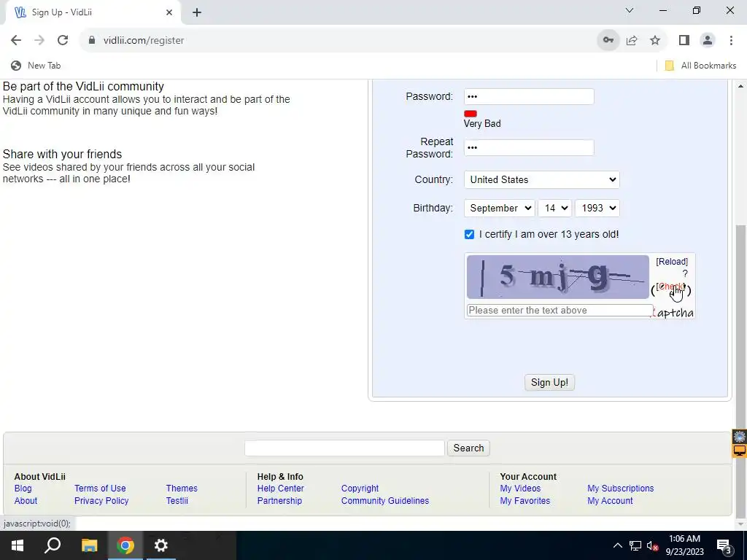Open My Videos

[520, 488]
